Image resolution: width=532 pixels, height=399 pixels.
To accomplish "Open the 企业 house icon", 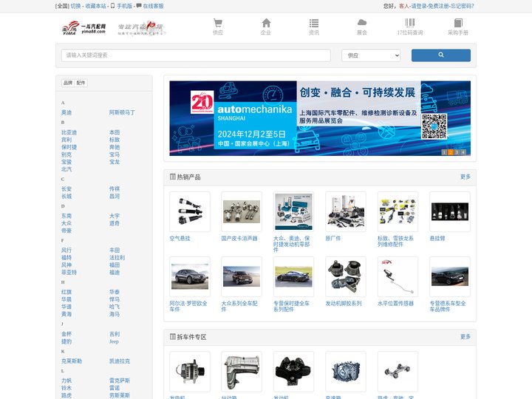I will (x=266, y=23).
